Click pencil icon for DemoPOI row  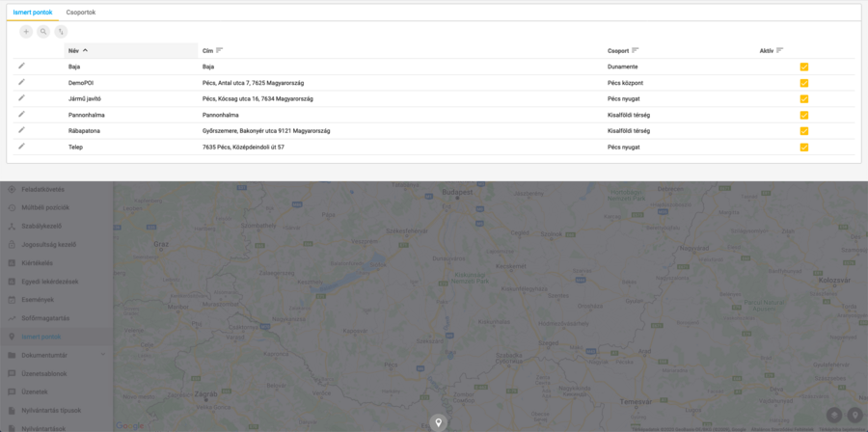(x=21, y=82)
